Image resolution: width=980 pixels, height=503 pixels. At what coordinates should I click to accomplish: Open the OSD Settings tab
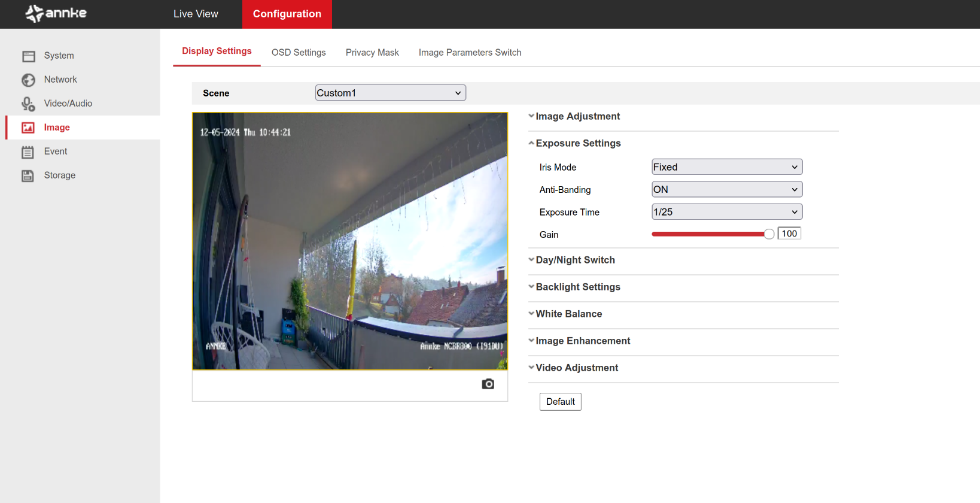click(x=299, y=53)
